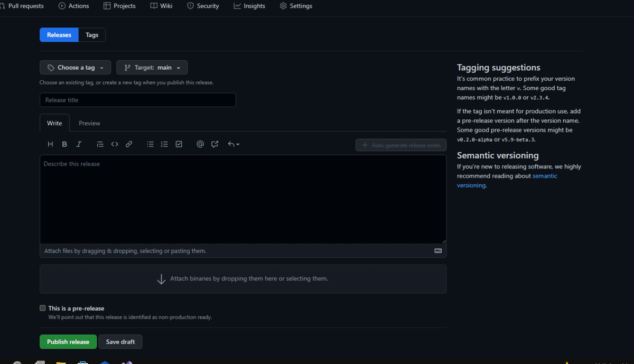Open the Actions tab
The image size is (634, 364).
coord(74,6)
